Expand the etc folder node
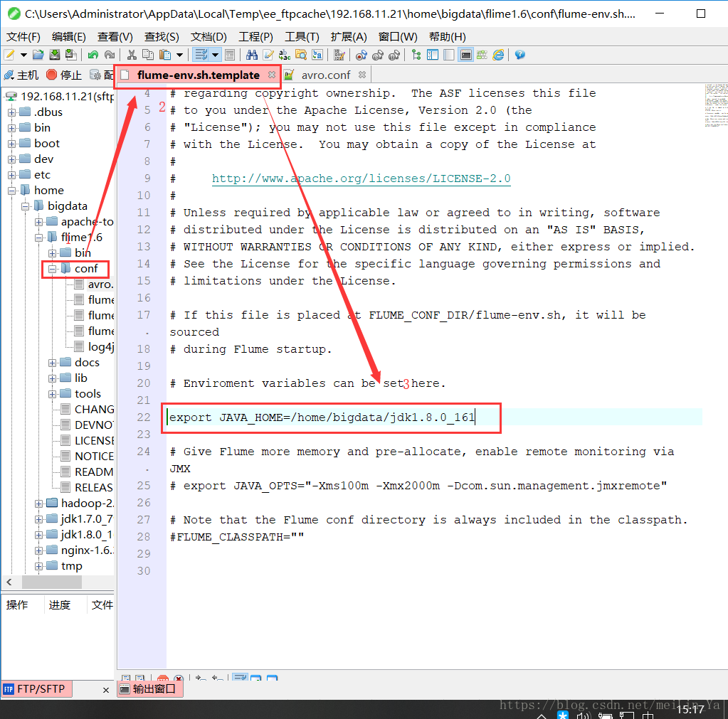728x719 pixels. pyautogui.click(x=12, y=175)
